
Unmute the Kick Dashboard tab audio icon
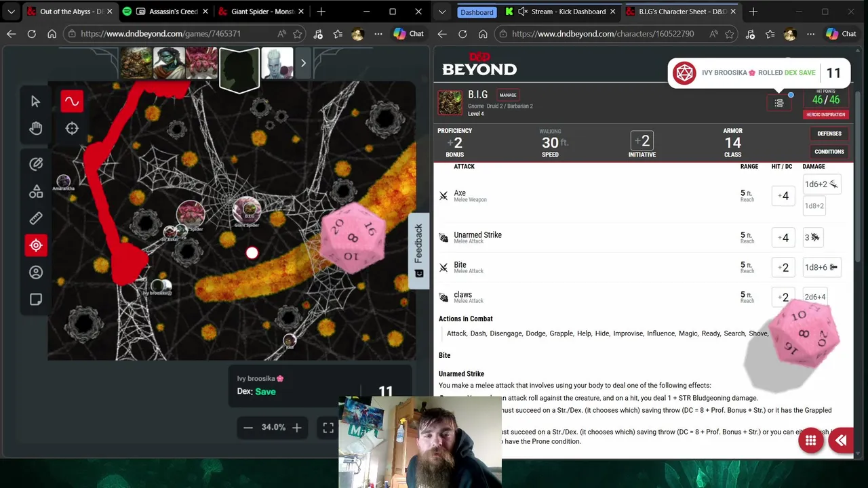tap(523, 12)
